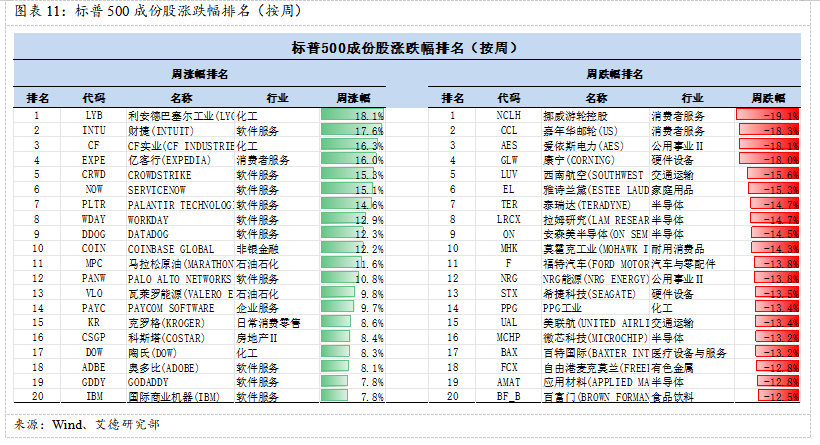Select the MCHP ticker cell
Screen dimensions: 820x445
508,338
